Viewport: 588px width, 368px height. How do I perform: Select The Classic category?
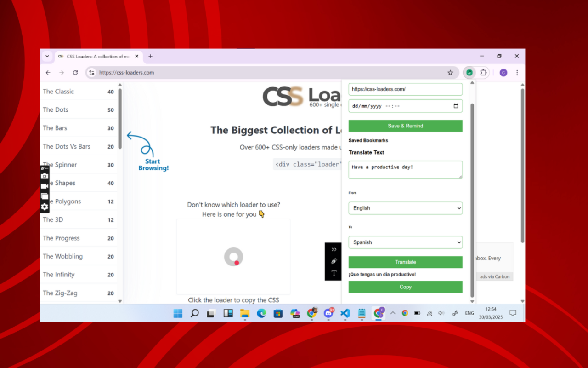pyautogui.click(x=79, y=92)
